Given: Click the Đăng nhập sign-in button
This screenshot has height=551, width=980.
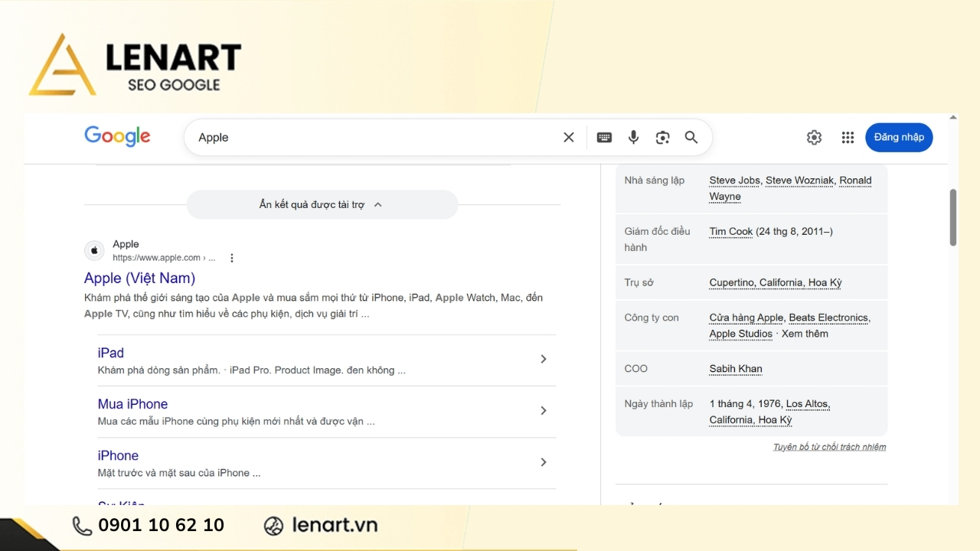Looking at the screenshot, I should click(x=899, y=138).
